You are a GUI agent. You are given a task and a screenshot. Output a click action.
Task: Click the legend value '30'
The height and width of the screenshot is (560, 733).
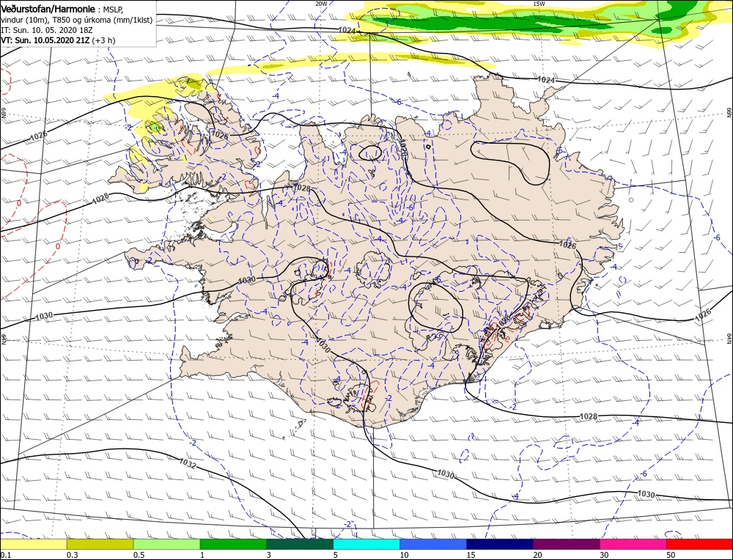tap(605, 555)
